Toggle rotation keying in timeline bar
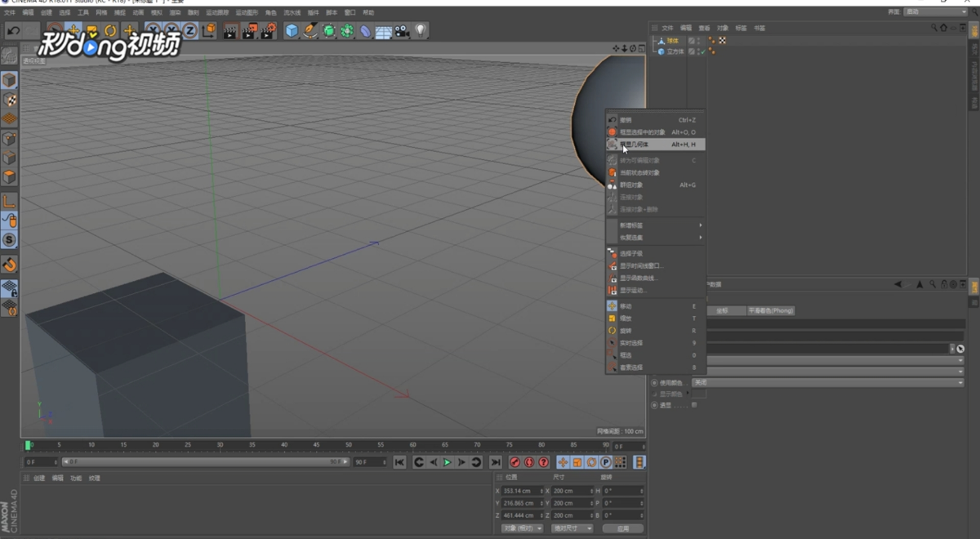The image size is (980, 539). [x=591, y=462]
